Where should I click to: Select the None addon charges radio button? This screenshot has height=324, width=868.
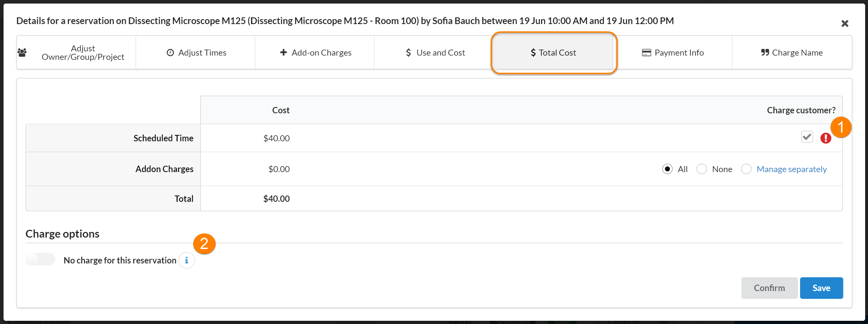pos(701,169)
